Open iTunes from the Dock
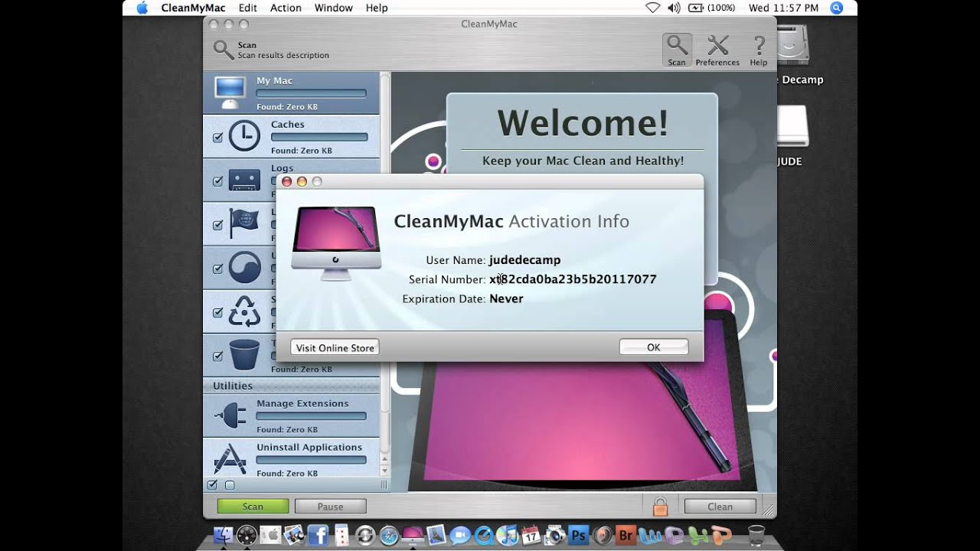The image size is (980, 551). [x=508, y=535]
